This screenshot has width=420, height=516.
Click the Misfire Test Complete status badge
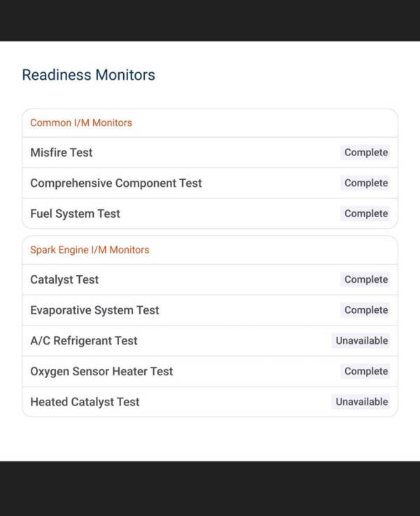click(365, 153)
